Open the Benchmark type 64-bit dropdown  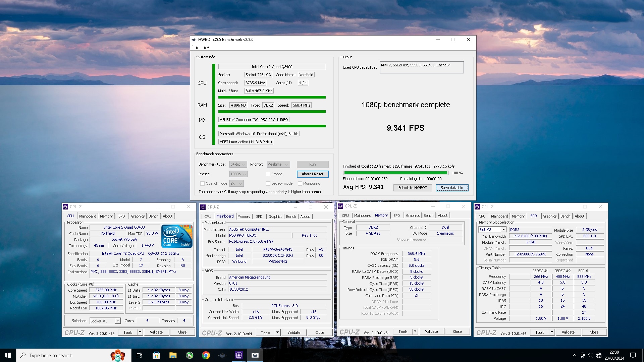[x=238, y=164]
